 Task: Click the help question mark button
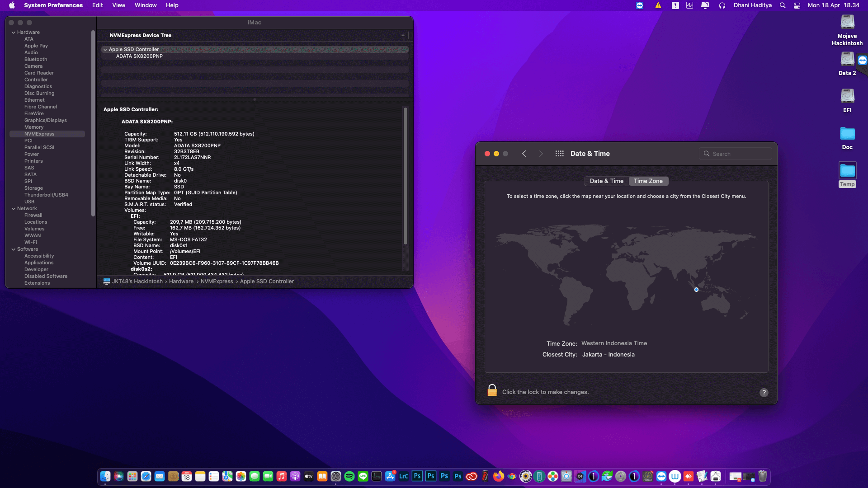[x=764, y=393]
